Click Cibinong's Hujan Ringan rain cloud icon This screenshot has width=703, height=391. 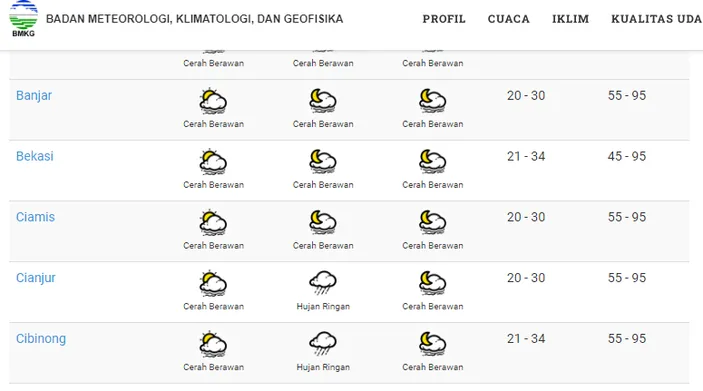pos(323,344)
